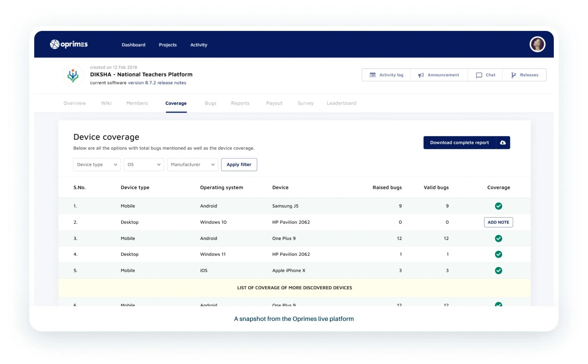Expand the Device type dropdown

coord(97,165)
